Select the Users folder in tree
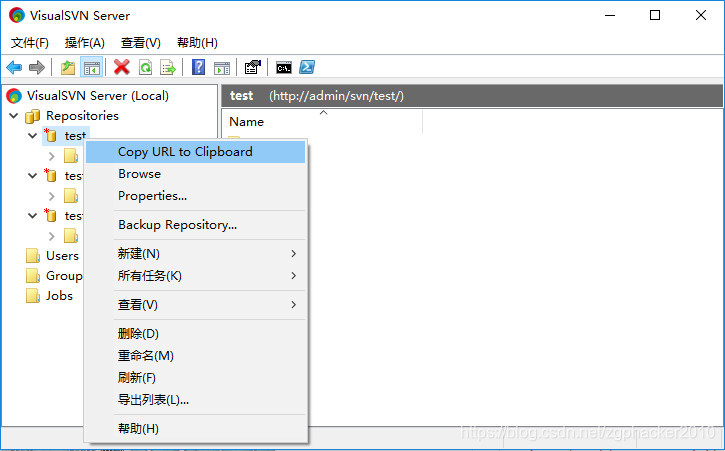 click(x=62, y=256)
